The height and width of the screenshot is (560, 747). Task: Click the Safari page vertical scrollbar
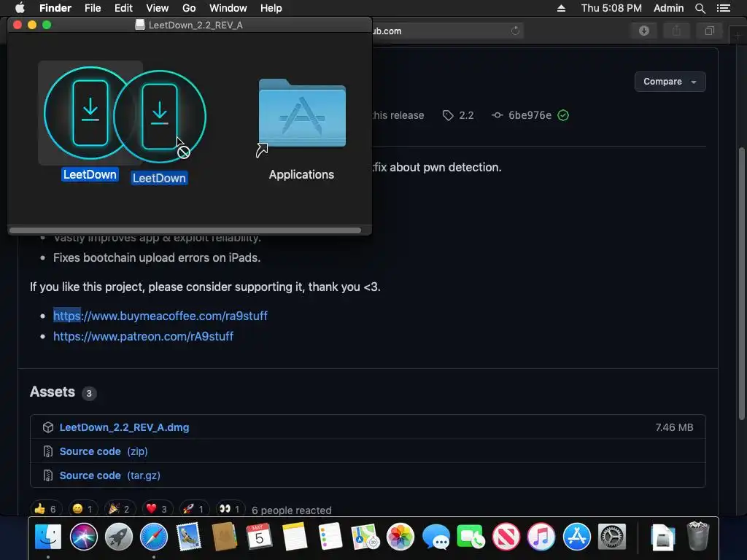[741, 284]
